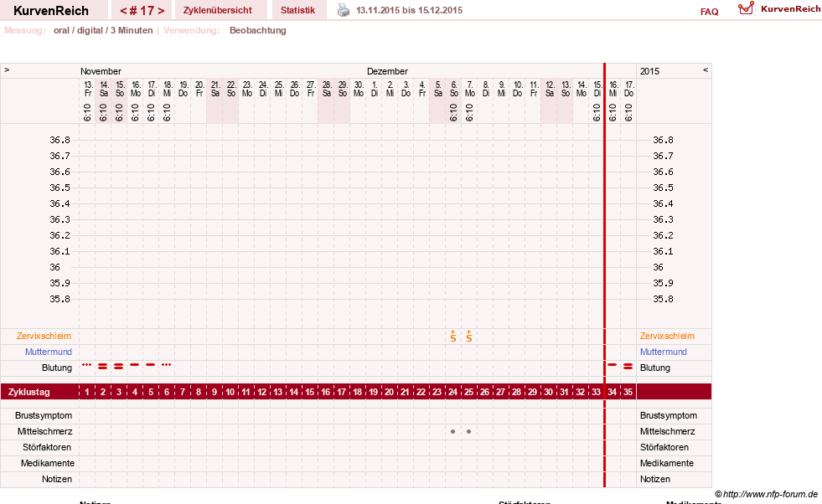Click the measurement text 'oral / digital / 3 Minuten'
This screenshot has width=822, height=504.
(x=103, y=30)
